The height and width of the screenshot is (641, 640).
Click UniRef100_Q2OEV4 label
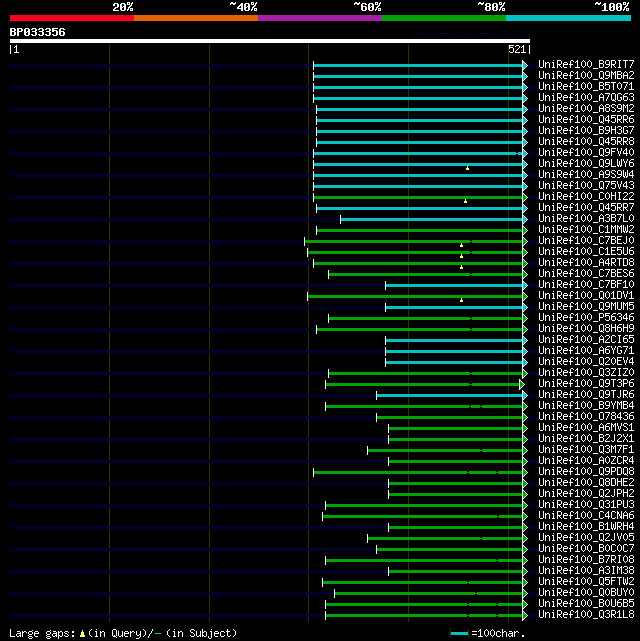[586, 361]
